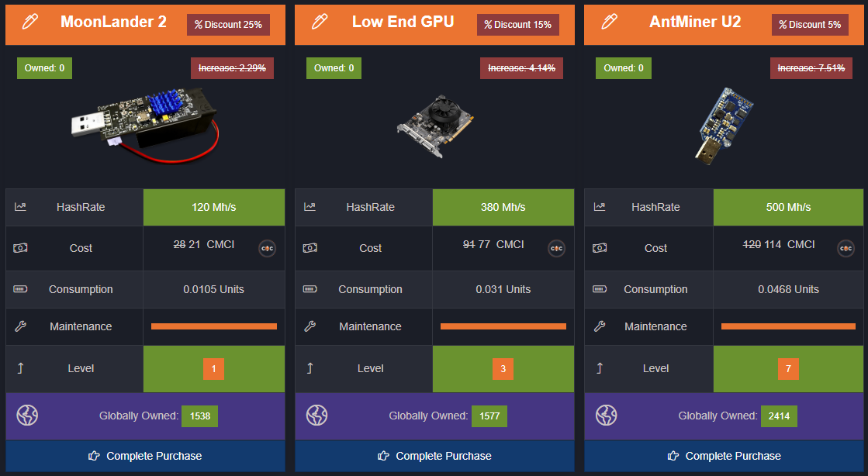
Task: Click the HashRate chart icon for MoonLander 2
Action: coord(20,206)
